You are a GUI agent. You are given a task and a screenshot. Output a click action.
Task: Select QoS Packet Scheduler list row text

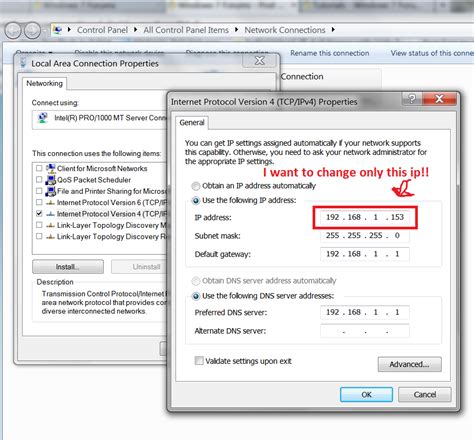coord(94,180)
